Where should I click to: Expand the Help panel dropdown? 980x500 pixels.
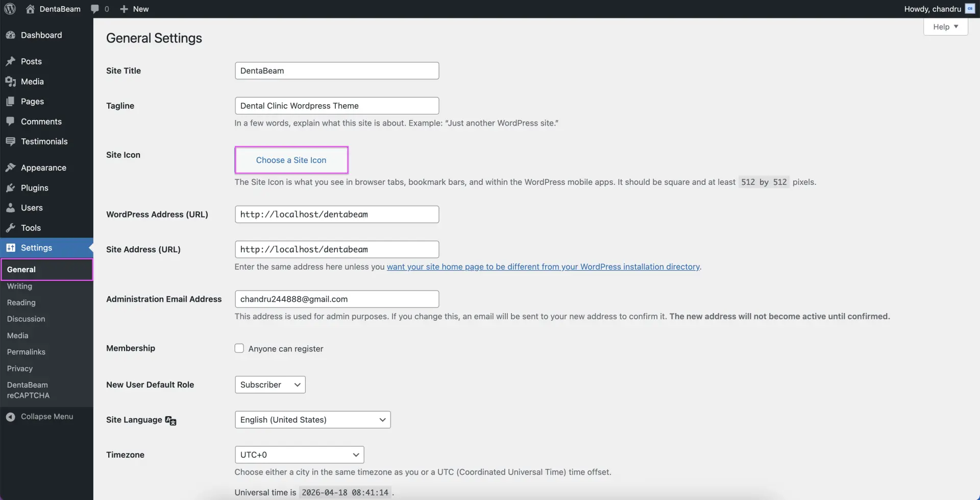point(945,27)
